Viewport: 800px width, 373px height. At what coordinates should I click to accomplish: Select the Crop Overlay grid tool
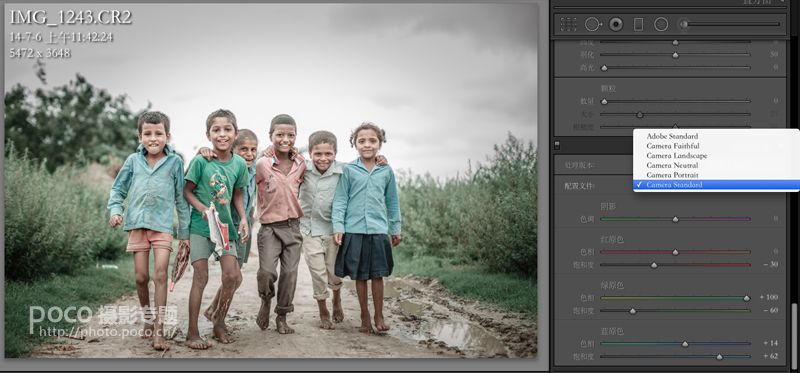pos(568,24)
